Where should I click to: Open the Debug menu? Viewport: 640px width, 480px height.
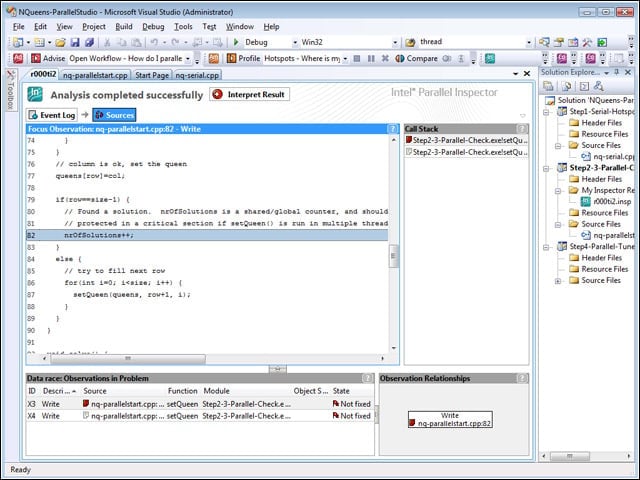coord(153,27)
